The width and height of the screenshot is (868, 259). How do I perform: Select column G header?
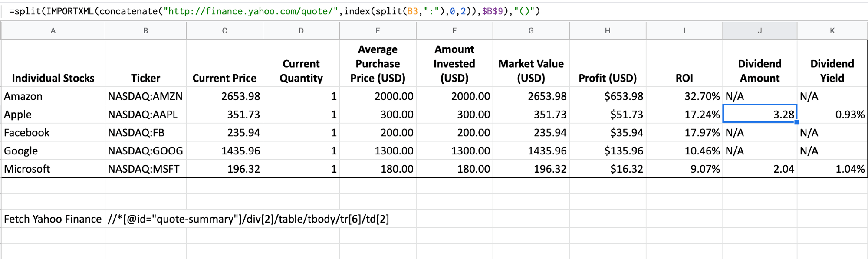click(x=531, y=31)
